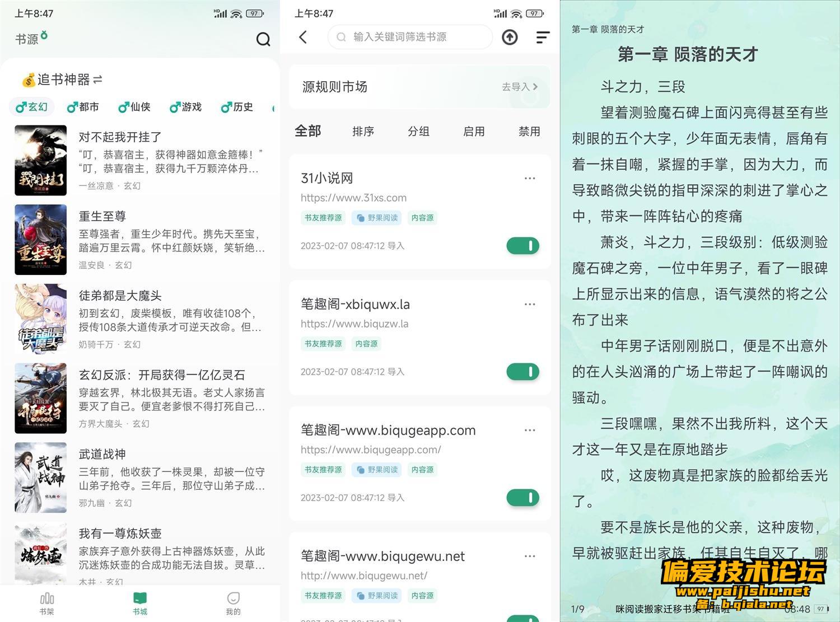This screenshot has height=622, width=840.
Task: Disable the 笔趣阁-www.biqugeapp.com source toggle
Action: [522, 498]
